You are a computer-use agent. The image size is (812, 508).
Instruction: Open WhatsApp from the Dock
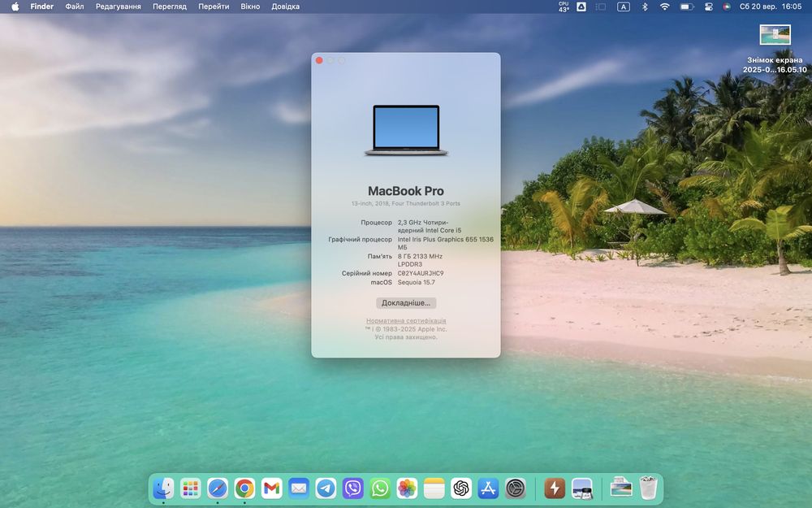[x=380, y=488]
